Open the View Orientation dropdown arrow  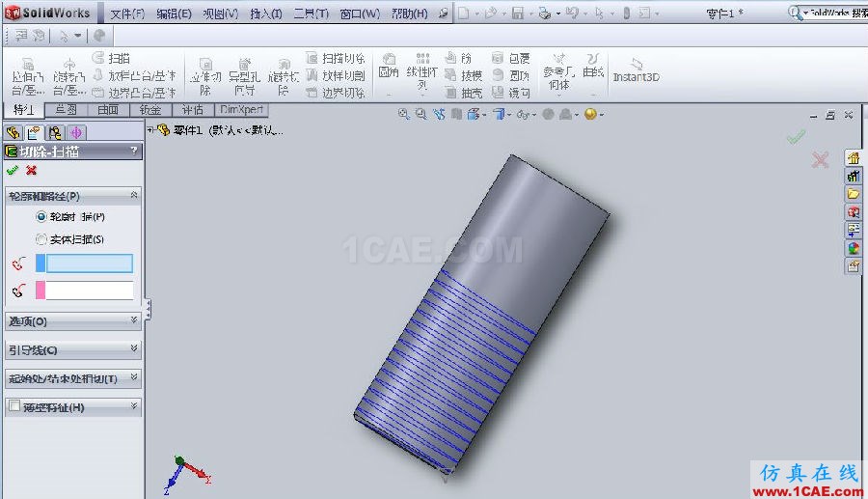(484, 115)
